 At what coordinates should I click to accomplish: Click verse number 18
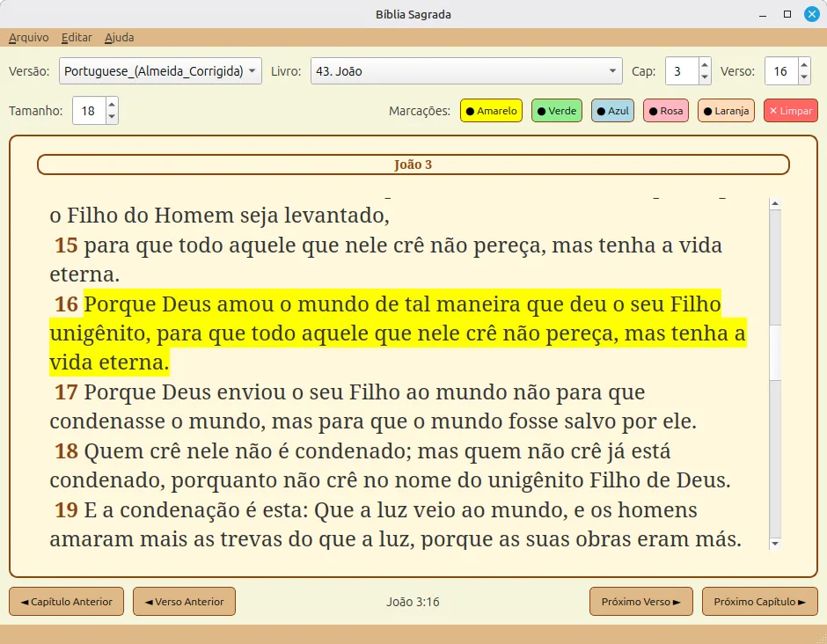[x=67, y=451]
